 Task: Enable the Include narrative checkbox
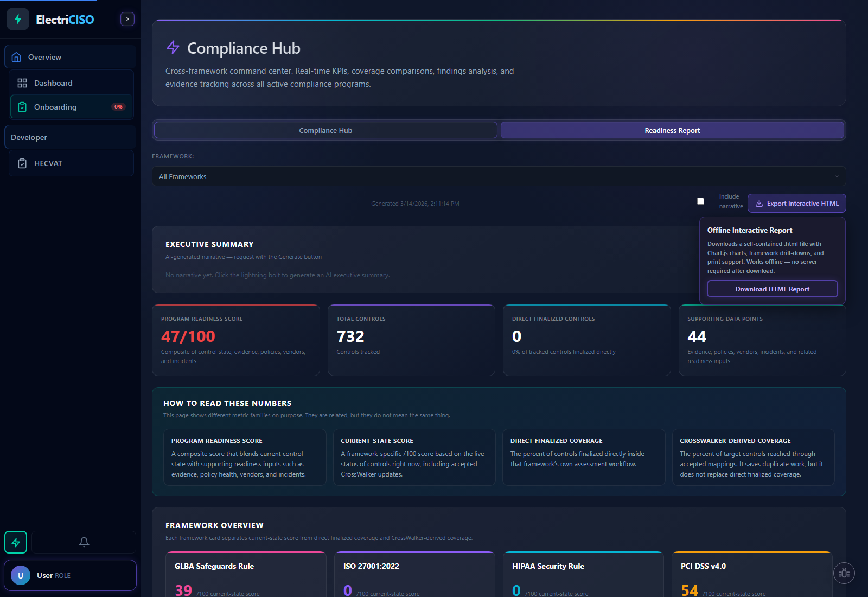coord(700,200)
